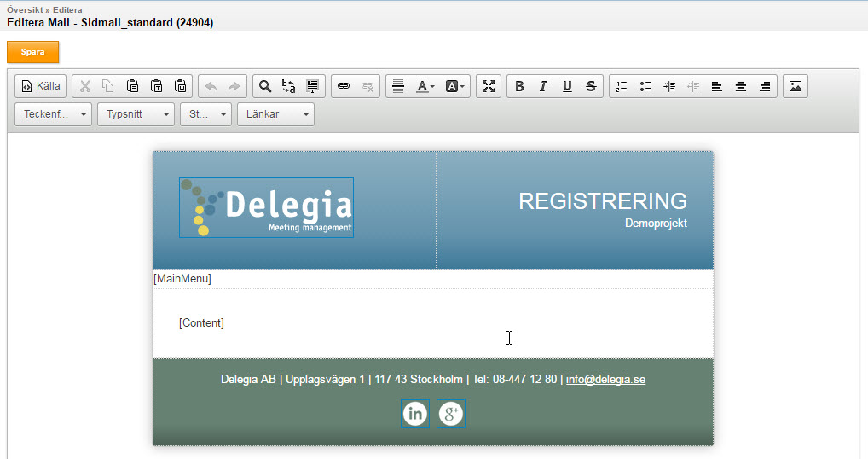Screen dimensions: 868x459
Task: Open background color picker
Action: [455, 86]
